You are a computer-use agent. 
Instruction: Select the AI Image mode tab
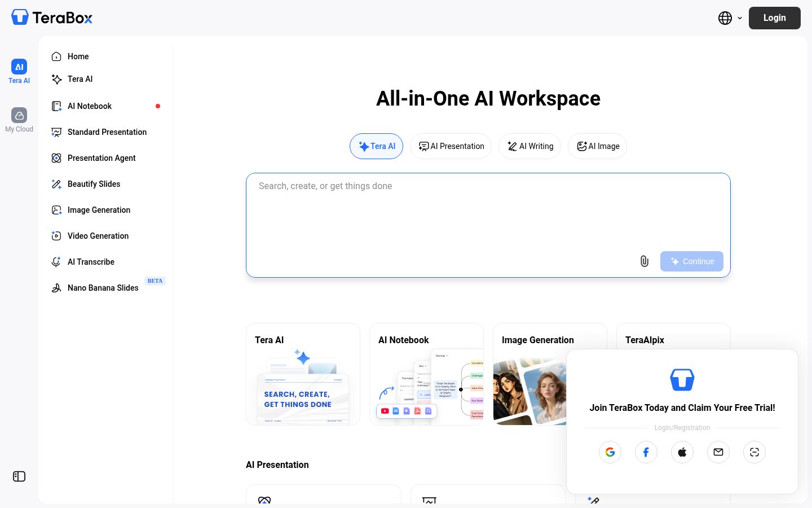point(597,146)
